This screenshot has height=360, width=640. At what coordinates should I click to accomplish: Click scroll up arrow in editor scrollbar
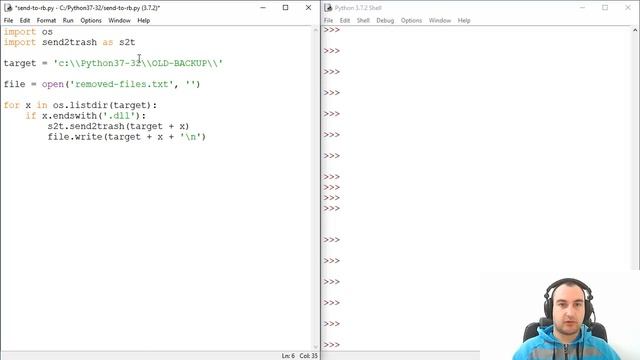coord(316,30)
